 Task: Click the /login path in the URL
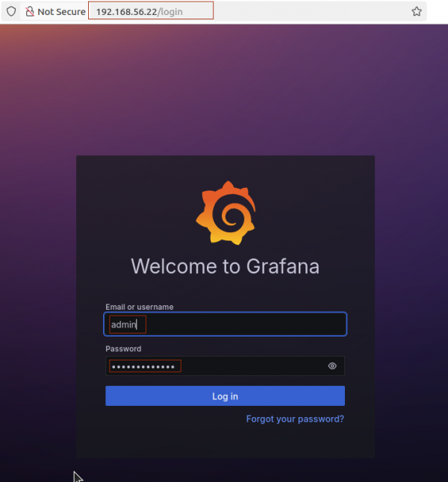[170, 12]
